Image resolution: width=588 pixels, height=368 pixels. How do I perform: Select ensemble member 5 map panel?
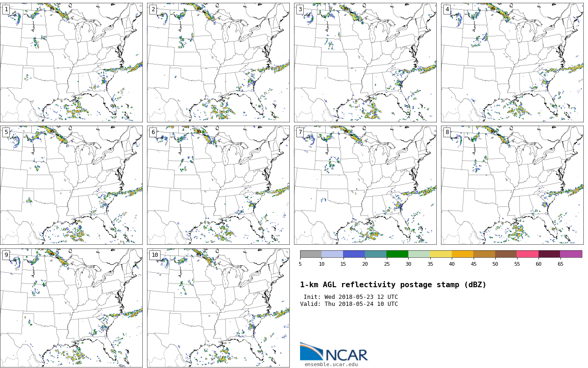point(71,185)
